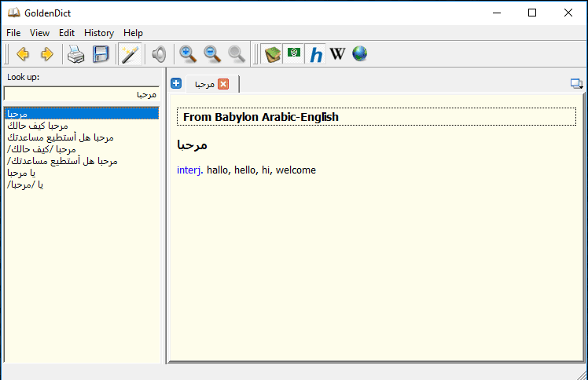Toggle the green flag dictionary icon
Image resolution: width=588 pixels, height=380 pixels.
pos(293,54)
